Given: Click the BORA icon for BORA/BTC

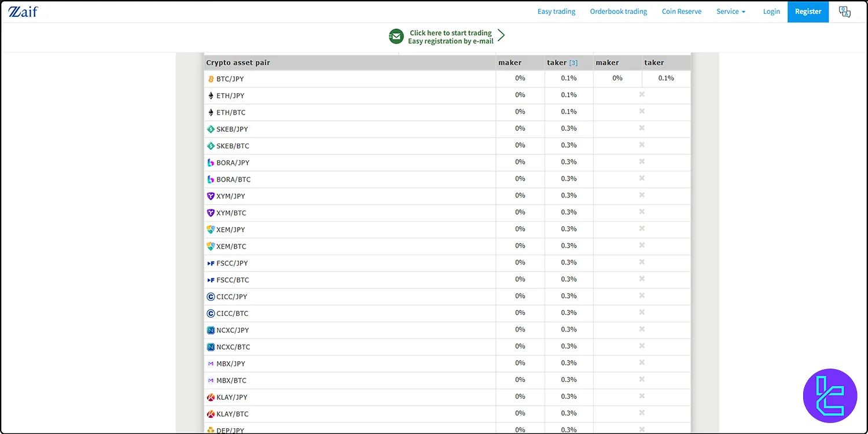Looking at the screenshot, I should coord(211,179).
